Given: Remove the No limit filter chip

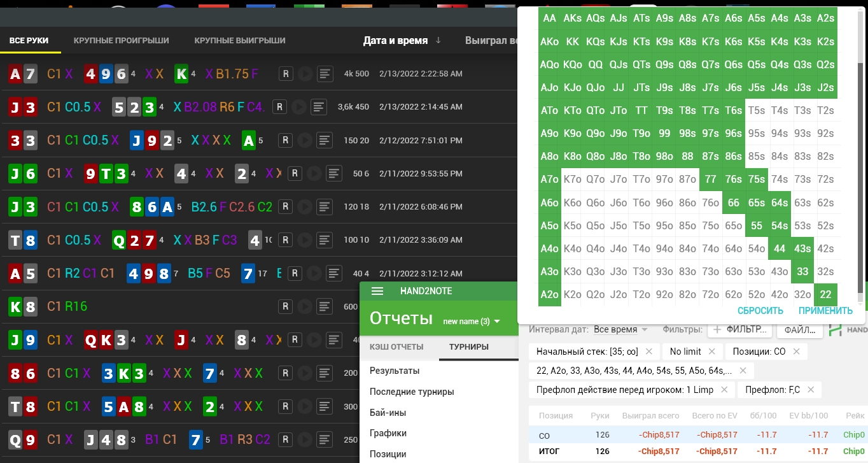Looking at the screenshot, I should coord(711,352).
